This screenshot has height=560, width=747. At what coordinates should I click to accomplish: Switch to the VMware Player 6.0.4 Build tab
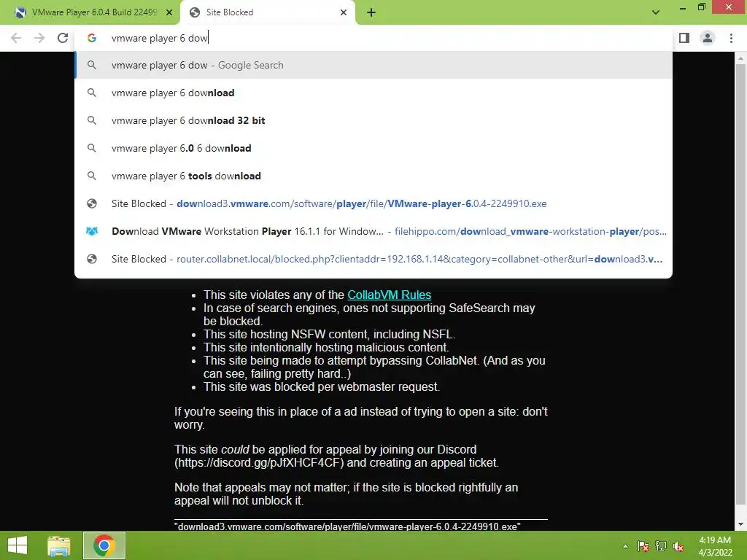(x=90, y=12)
